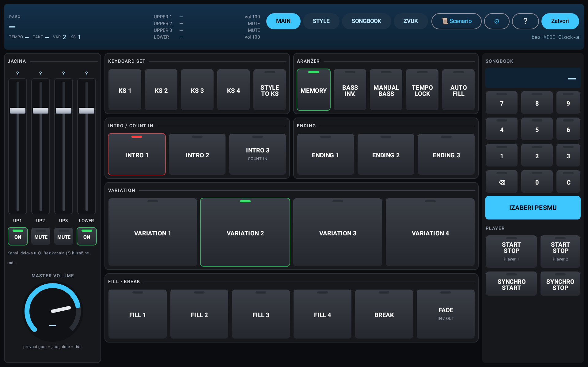
Task: Select VARIATION 1
Action: click(153, 232)
